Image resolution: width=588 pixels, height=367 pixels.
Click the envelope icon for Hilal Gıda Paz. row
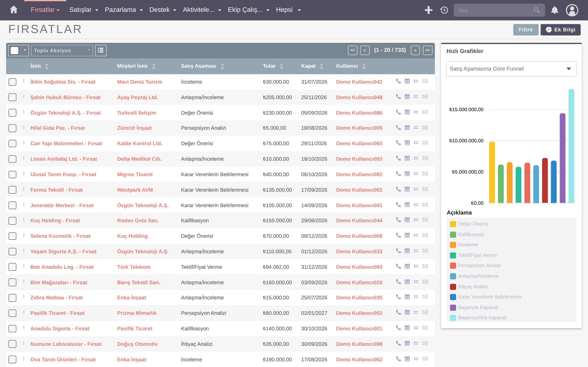pyautogui.click(x=425, y=127)
